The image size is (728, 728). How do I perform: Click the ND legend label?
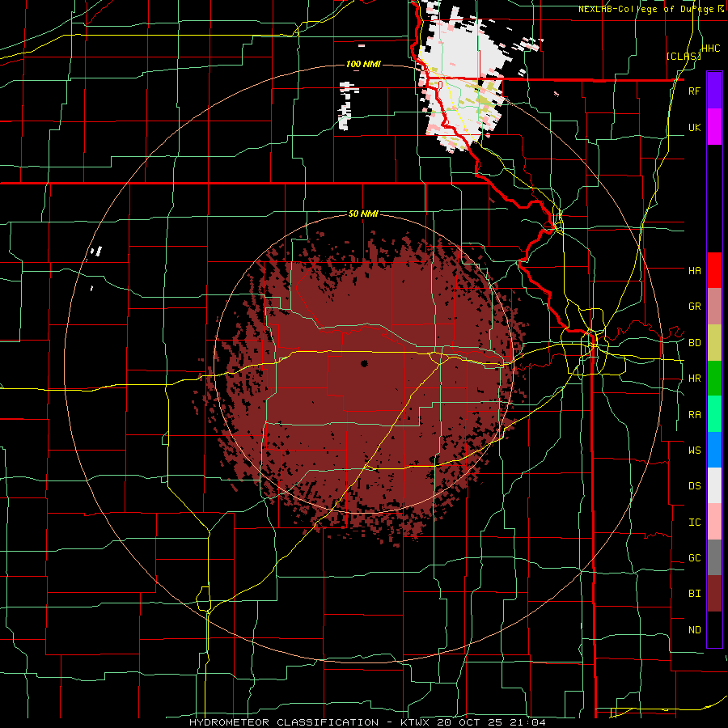(694, 630)
